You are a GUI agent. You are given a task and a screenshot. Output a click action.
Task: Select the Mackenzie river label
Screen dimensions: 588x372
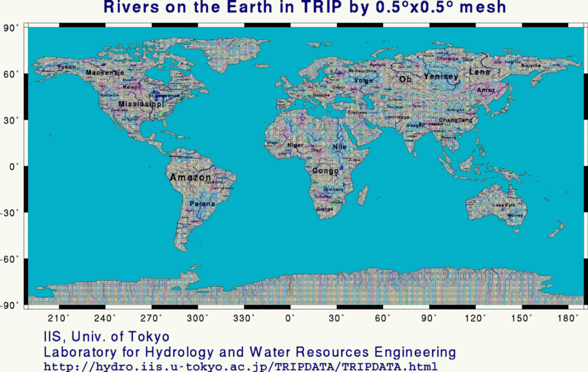(105, 73)
